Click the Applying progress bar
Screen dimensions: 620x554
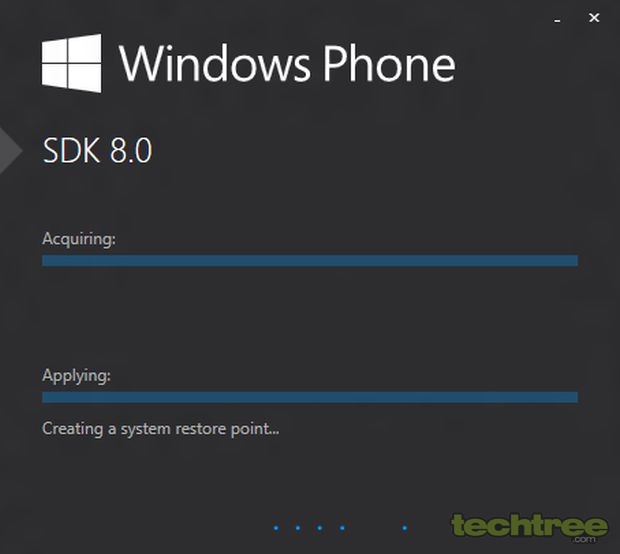click(x=310, y=397)
